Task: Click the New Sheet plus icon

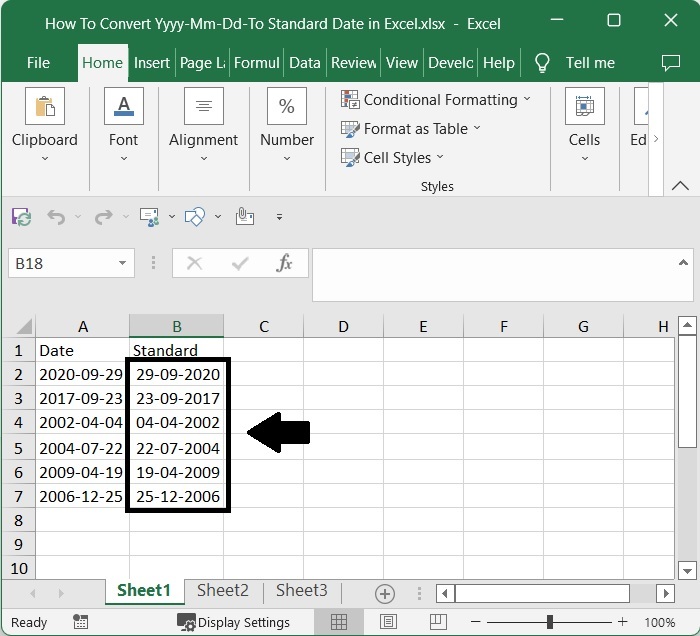Action: pyautogui.click(x=384, y=593)
